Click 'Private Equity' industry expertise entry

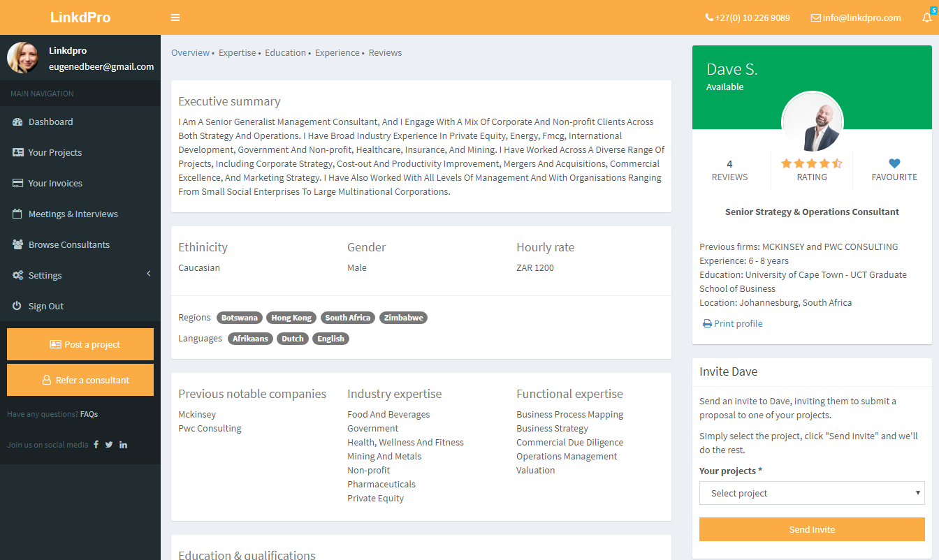point(375,499)
